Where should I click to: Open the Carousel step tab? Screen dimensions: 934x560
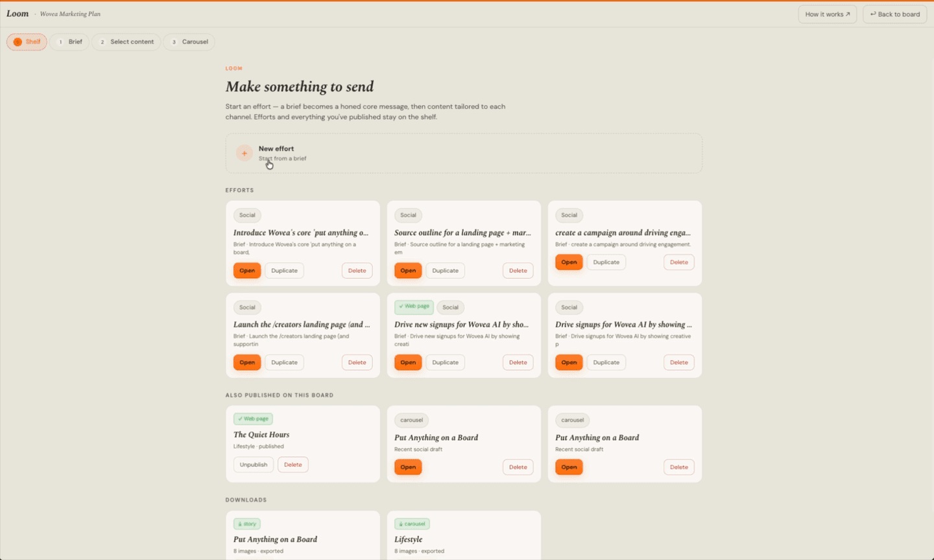(x=189, y=41)
